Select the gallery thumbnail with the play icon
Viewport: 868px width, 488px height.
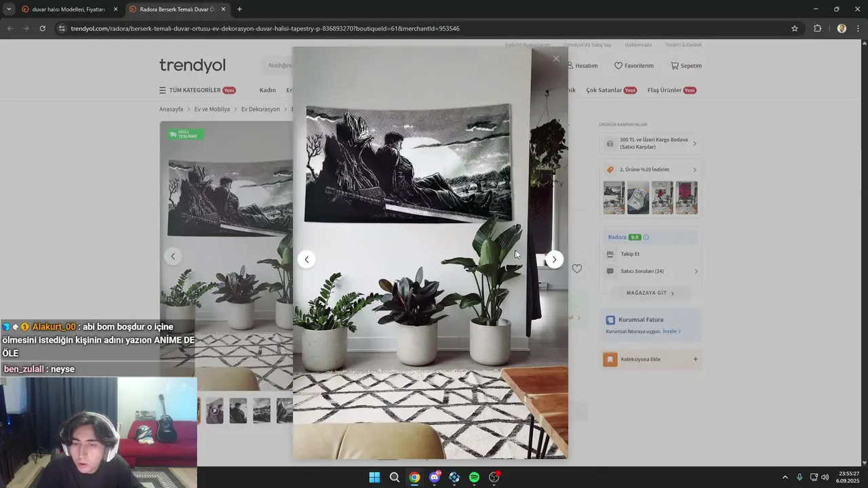coord(215,411)
